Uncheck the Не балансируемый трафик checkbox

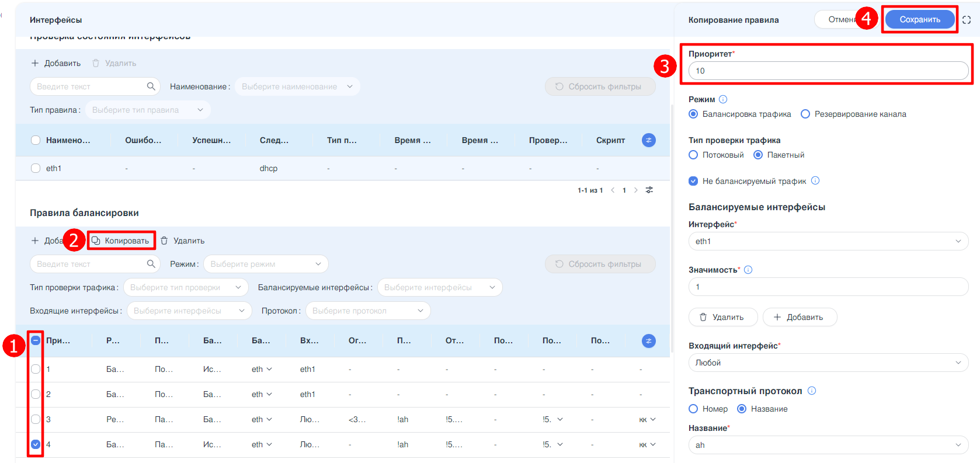point(693,181)
